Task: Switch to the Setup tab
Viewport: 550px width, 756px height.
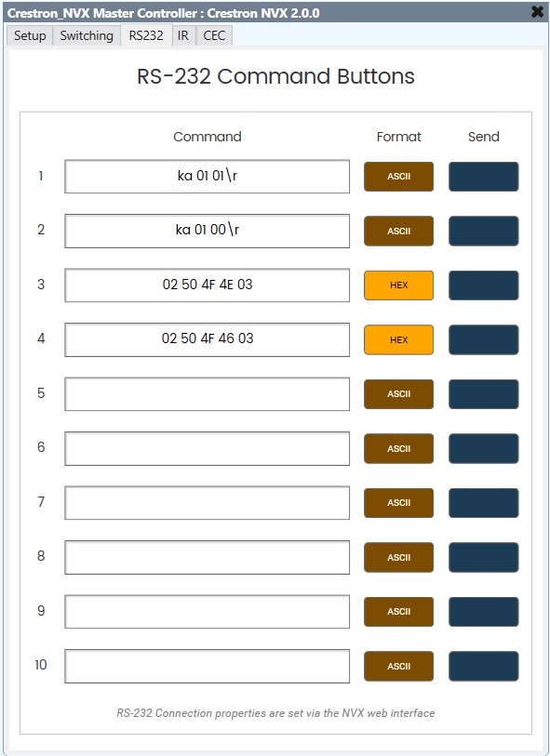Action: (28, 35)
